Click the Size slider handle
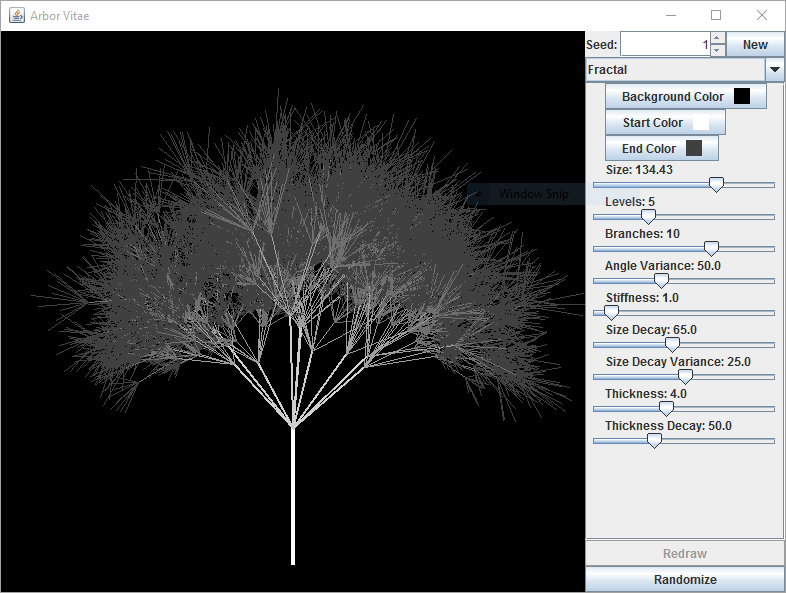This screenshot has width=786, height=593. pyautogui.click(x=716, y=185)
